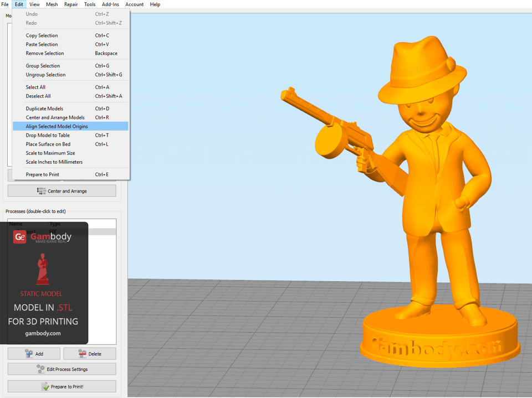532x398 pixels.
Task: Select "Drop Model to Table"
Action: (47, 135)
